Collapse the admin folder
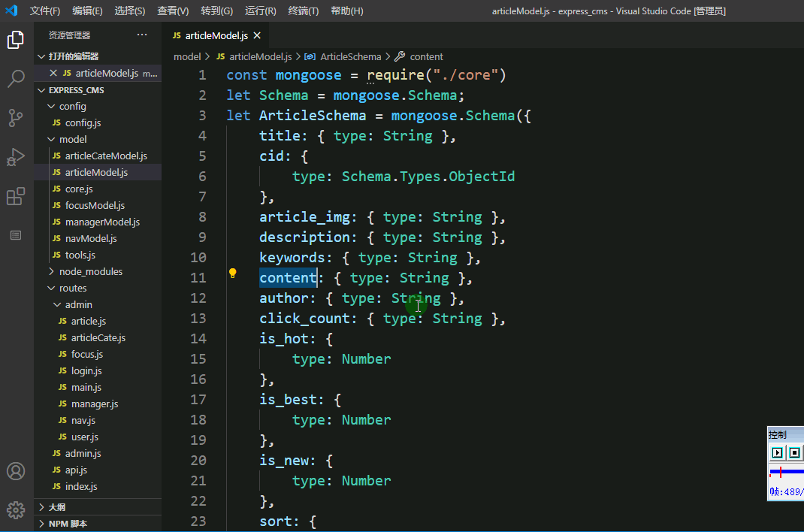The width and height of the screenshot is (804, 532). click(x=98, y=304)
